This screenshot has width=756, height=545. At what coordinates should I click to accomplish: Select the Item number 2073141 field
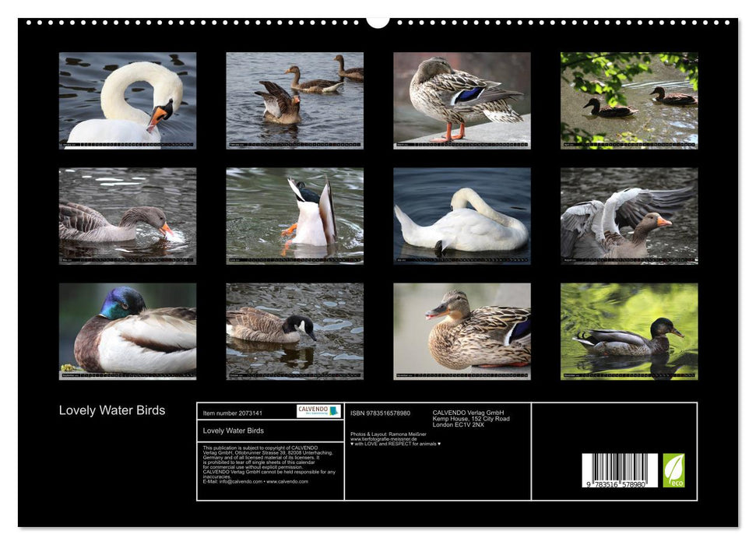234,414
